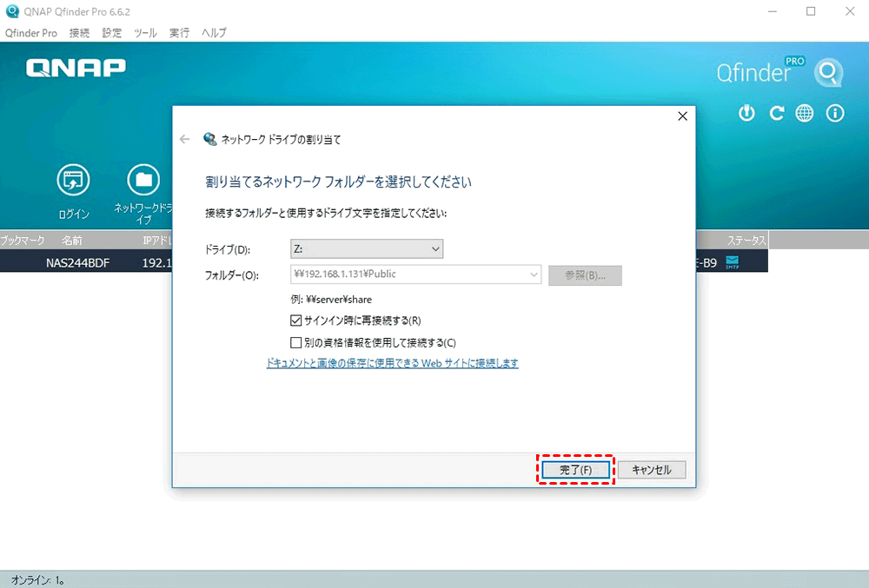Open the Qfinder Pro menu

(x=31, y=33)
